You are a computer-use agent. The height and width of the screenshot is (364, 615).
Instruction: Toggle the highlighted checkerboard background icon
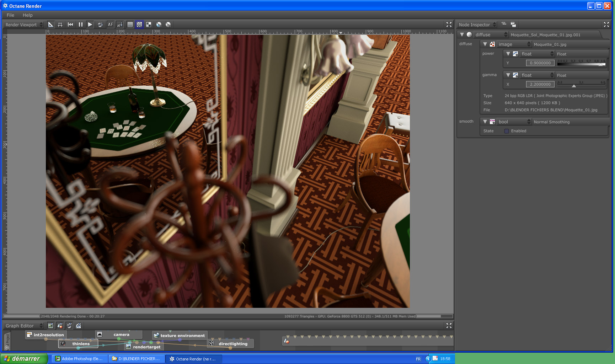pyautogui.click(x=139, y=25)
